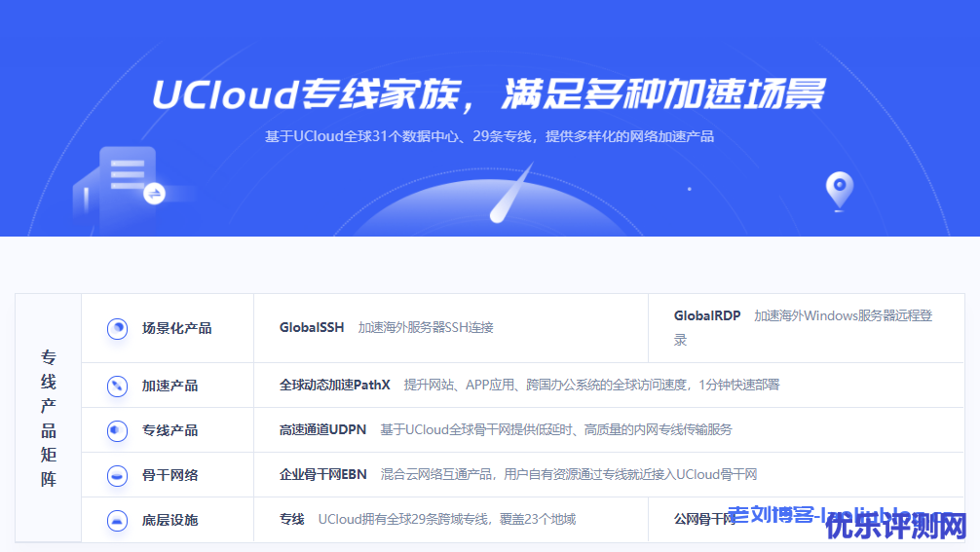Open the GlobalSSH product link
The height and width of the screenshot is (552, 980).
pos(312,328)
